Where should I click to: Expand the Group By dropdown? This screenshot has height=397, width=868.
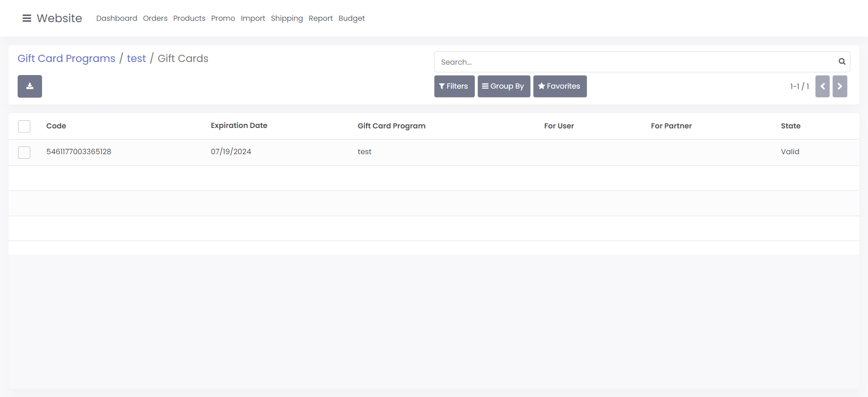504,86
